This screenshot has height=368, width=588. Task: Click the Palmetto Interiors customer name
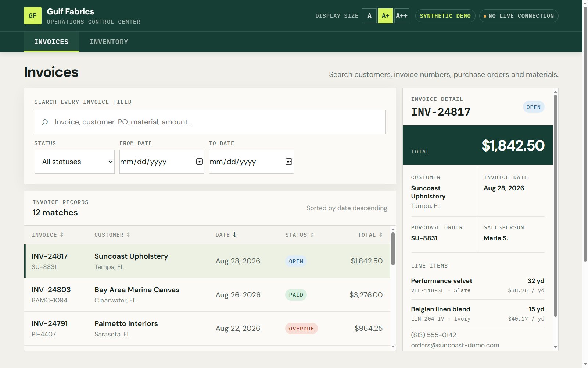click(x=126, y=323)
